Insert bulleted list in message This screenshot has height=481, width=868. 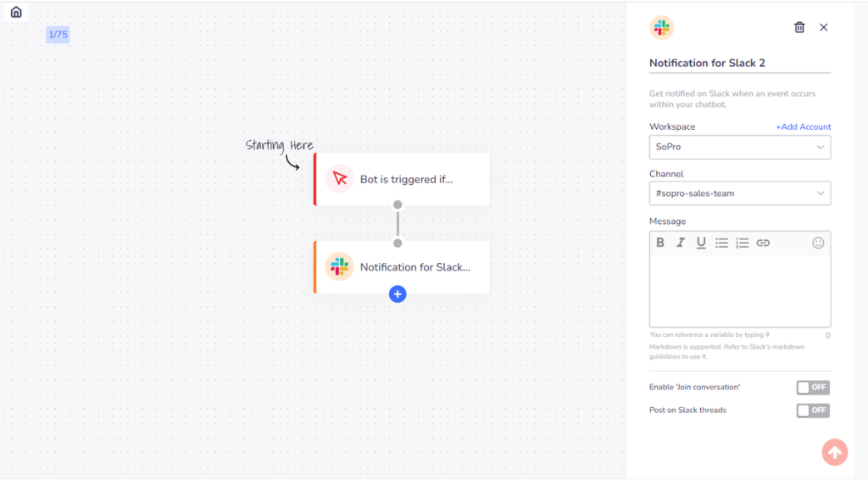point(721,243)
